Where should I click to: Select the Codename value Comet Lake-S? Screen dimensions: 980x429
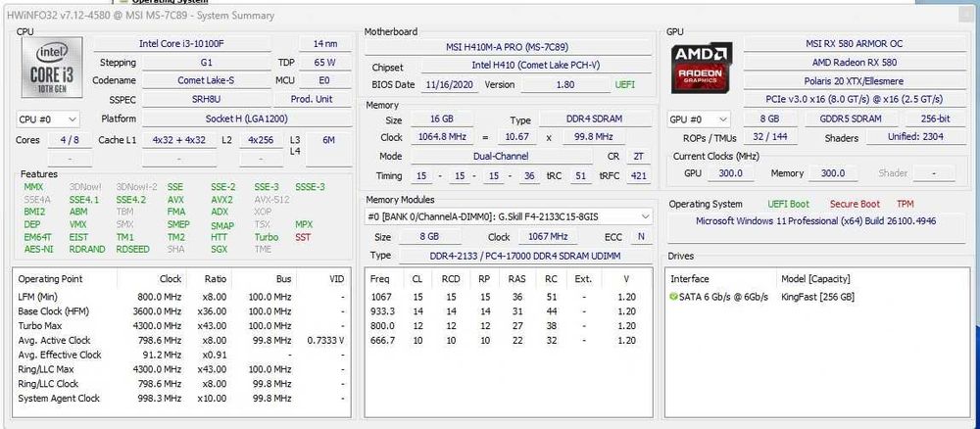(206, 80)
